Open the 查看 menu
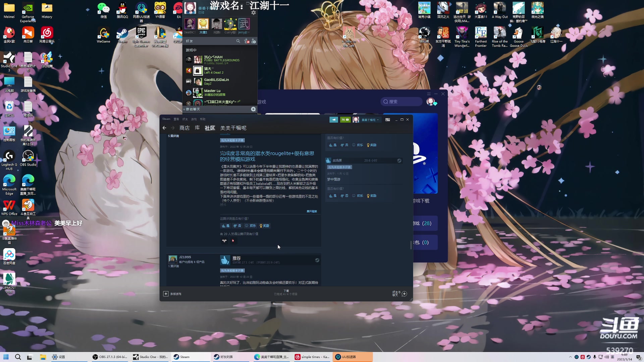This screenshot has width=644, height=362. pos(176,119)
